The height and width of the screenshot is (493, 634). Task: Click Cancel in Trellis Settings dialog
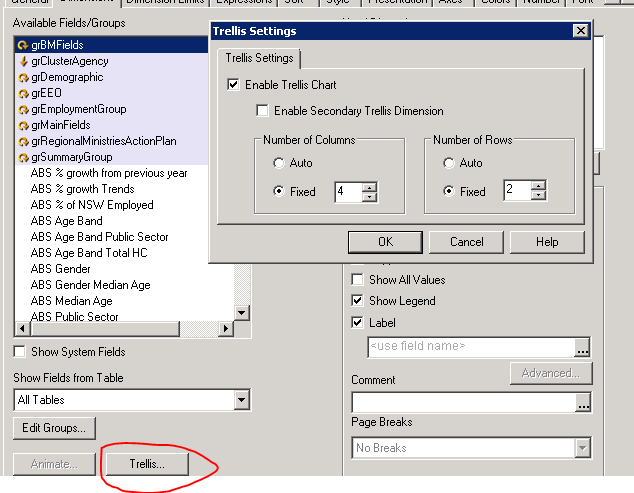click(466, 242)
